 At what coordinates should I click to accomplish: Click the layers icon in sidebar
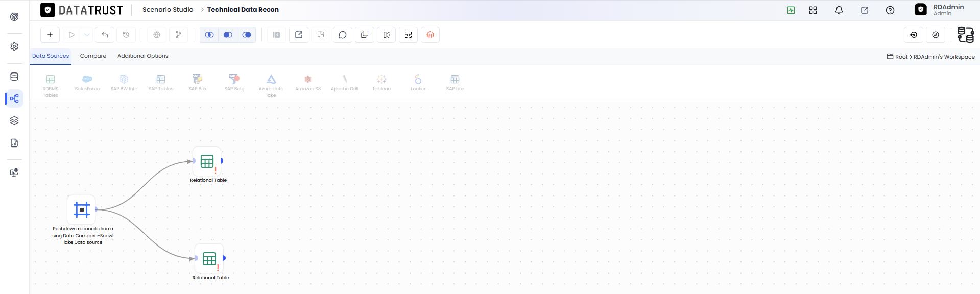pyautogui.click(x=14, y=120)
